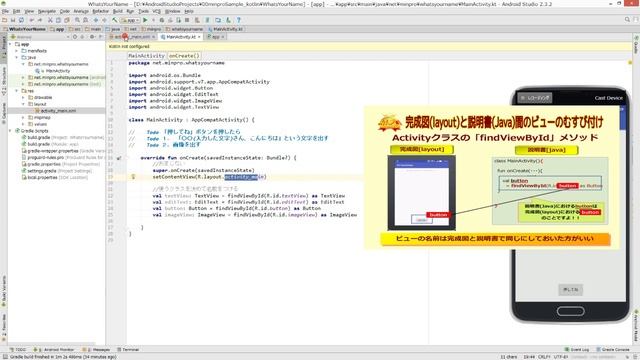Image resolution: width=640 pixels, height=360 pixels.
Task: Click the Synchronize toolbar icon
Action: [21, 20]
